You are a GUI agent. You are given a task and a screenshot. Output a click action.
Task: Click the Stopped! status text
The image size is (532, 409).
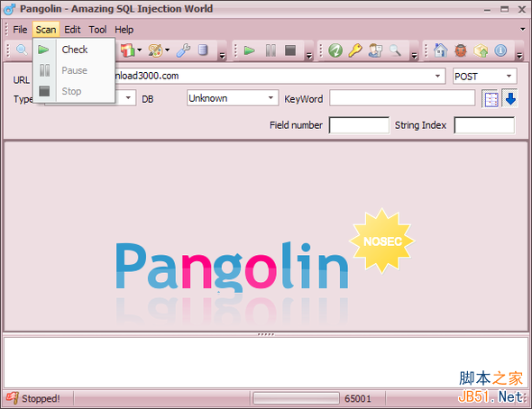(x=41, y=398)
